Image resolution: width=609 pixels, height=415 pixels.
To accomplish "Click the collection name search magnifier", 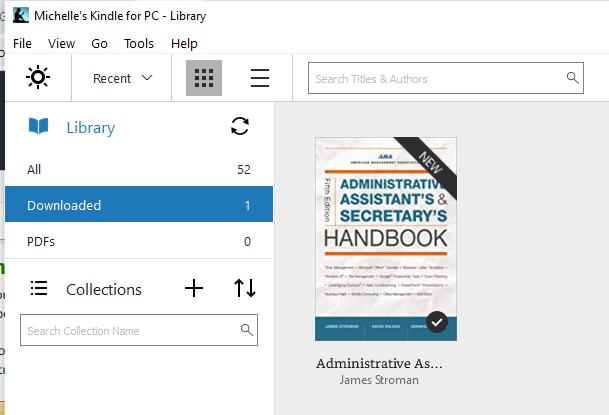I will (247, 330).
